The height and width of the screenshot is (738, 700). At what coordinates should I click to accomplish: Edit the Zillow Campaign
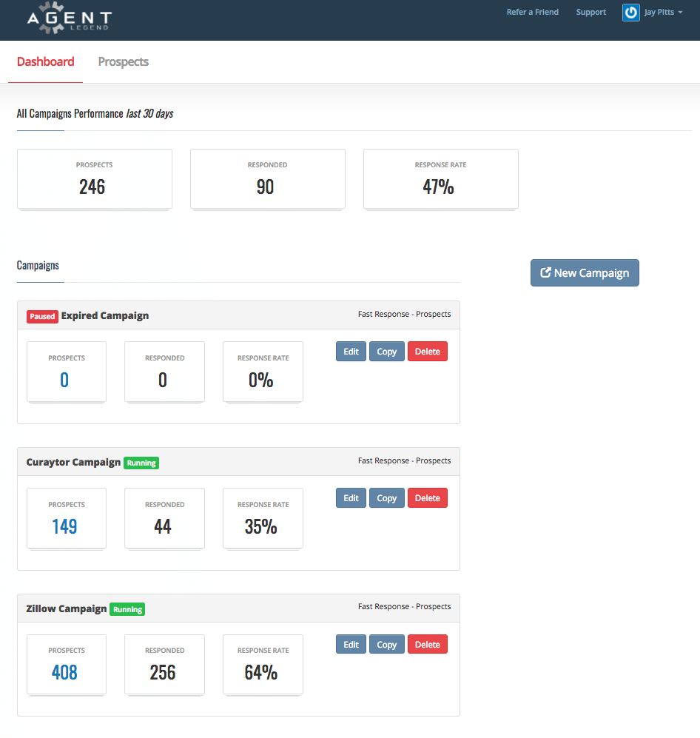351,645
